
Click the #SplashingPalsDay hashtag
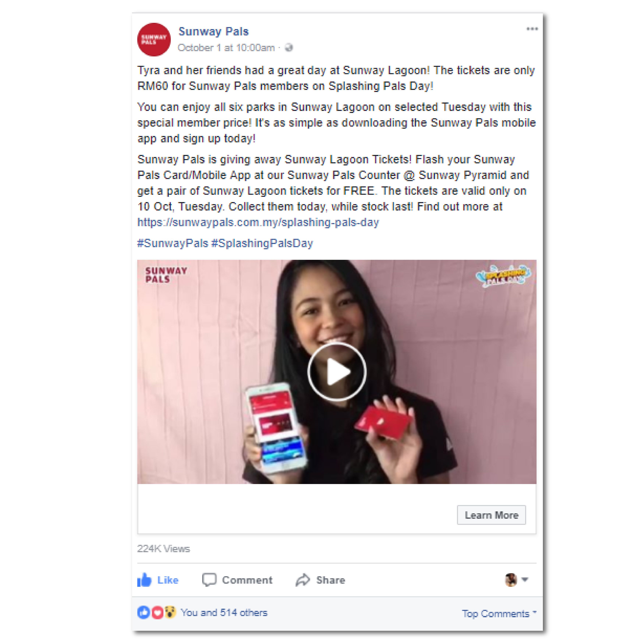[x=262, y=243]
